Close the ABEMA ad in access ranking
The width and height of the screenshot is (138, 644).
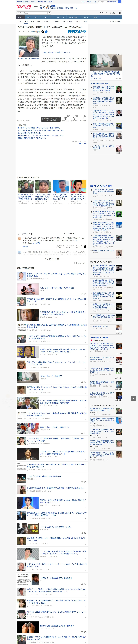tap(121, 153)
